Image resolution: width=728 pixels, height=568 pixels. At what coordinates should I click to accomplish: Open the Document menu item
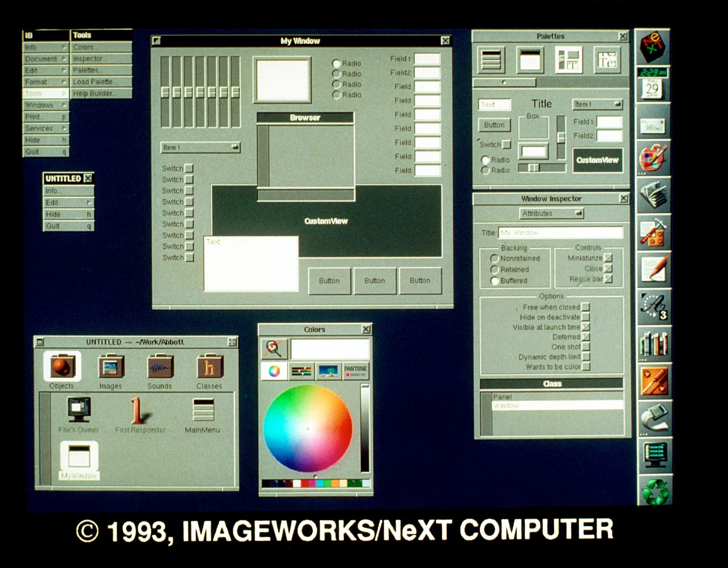coord(45,59)
